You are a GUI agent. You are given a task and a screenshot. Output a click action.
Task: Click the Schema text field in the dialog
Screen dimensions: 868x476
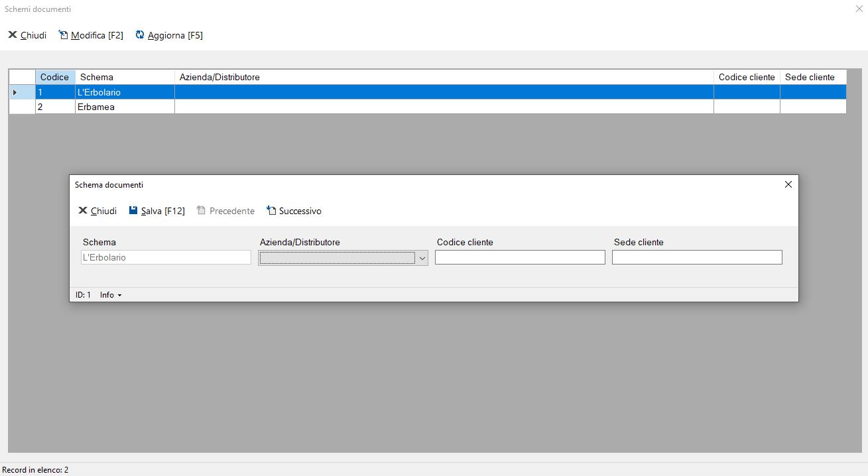pos(166,257)
